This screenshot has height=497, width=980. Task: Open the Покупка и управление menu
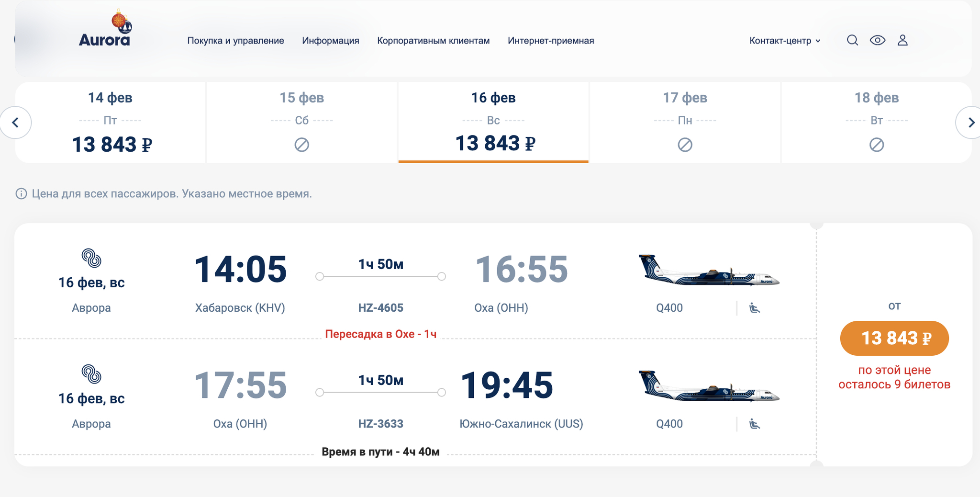[x=235, y=41]
